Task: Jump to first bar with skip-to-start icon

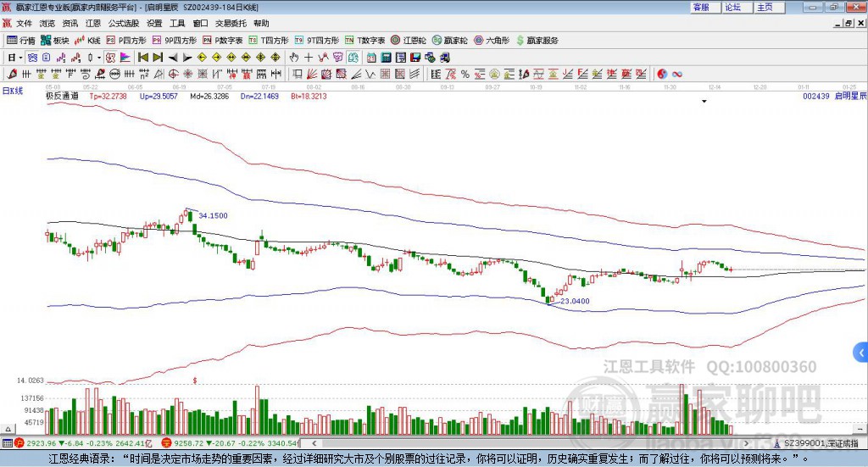Action: click(142, 57)
